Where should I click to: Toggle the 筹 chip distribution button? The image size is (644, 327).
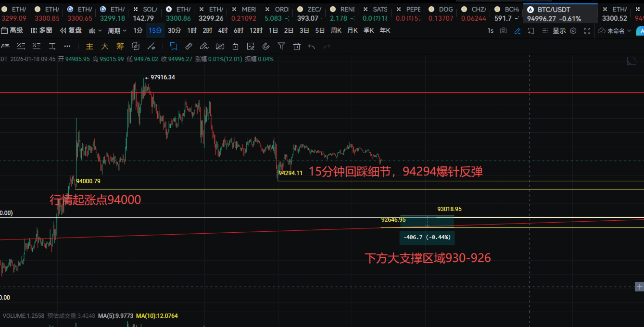(x=120, y=46)
